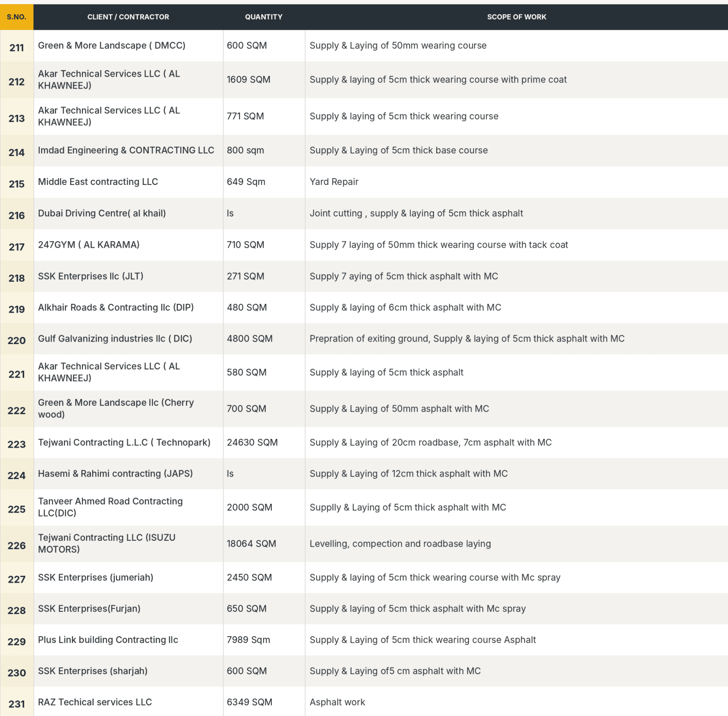The width and height of the screenshot is (728, 716).
Task: Click 'Levelling, compection and roadbase laying' cell
Action: [x=516, y=544]
